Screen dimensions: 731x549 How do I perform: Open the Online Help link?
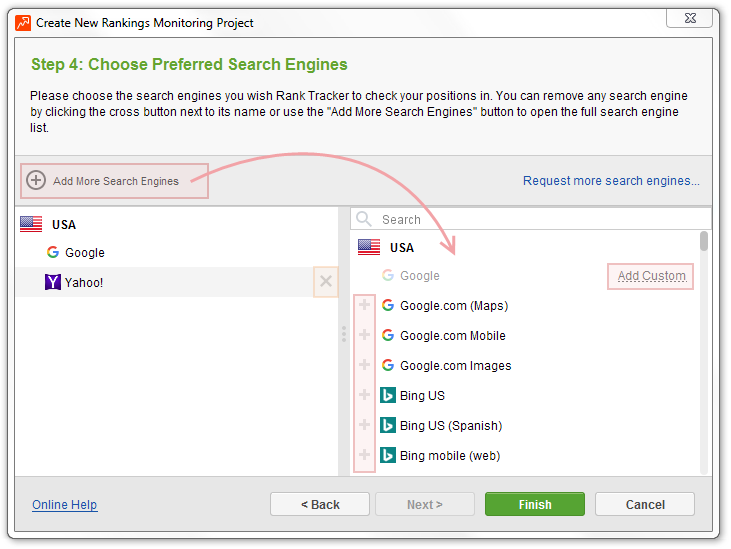tap(65, 505)
